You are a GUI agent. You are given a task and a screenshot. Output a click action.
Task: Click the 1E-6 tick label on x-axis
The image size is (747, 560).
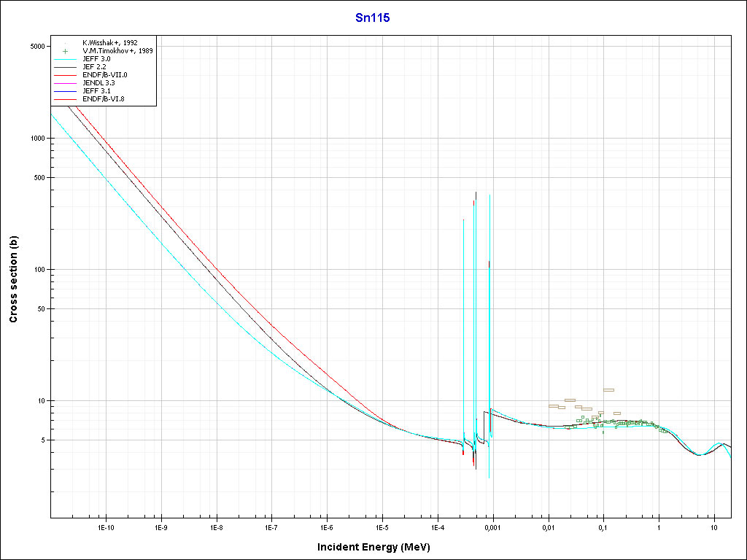click(x=326, y=527)
